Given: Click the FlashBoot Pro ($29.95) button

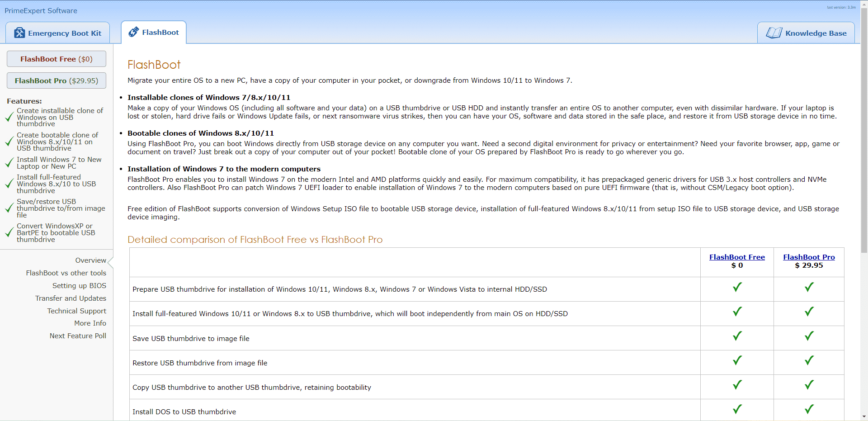Looking at the screenshot, I should (57, 80).
